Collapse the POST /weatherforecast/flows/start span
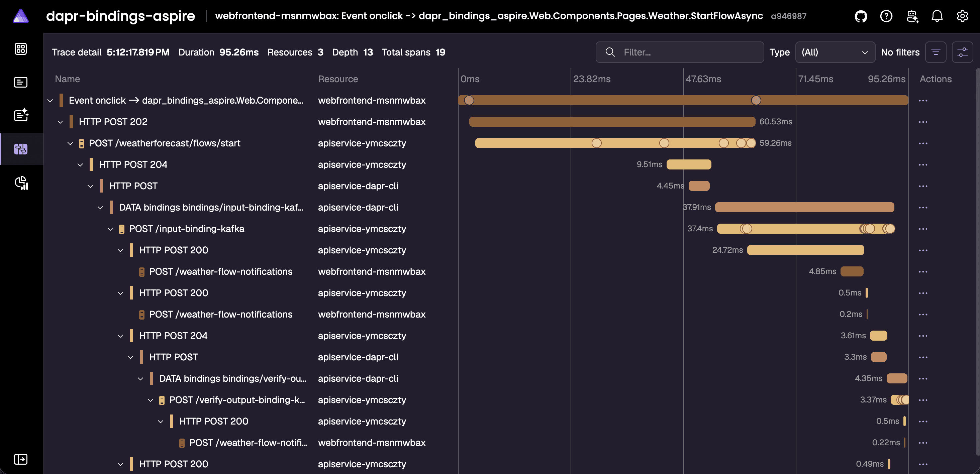The width and height of the screenshot is (980, 474). pyautogui.click(x=70, y=143)
